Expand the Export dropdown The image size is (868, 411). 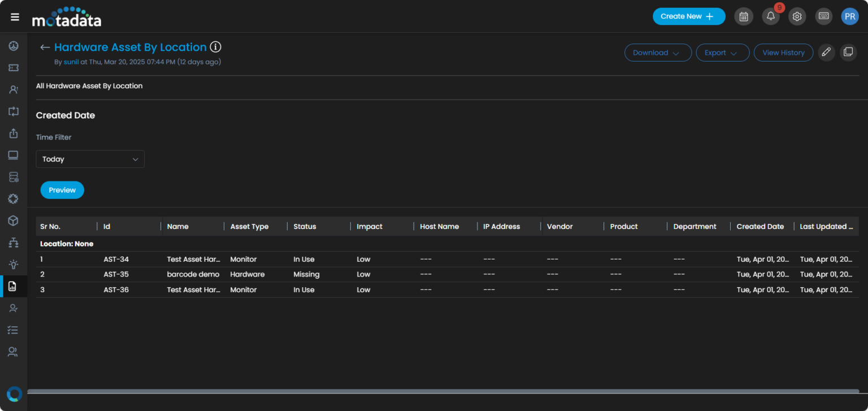pos(723,53)
